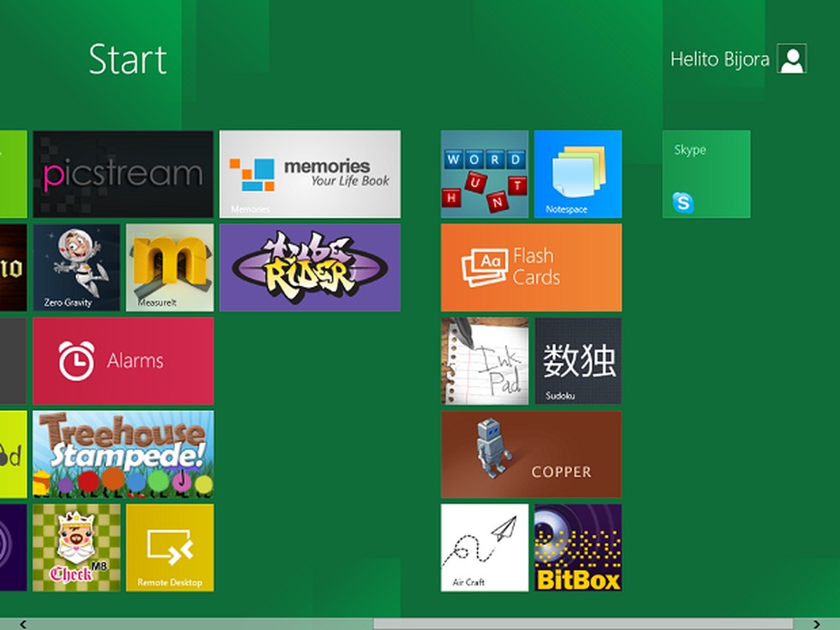Launch the Memories Your Life Book tile
Screen dimensions: 840x630
point(310,174)
